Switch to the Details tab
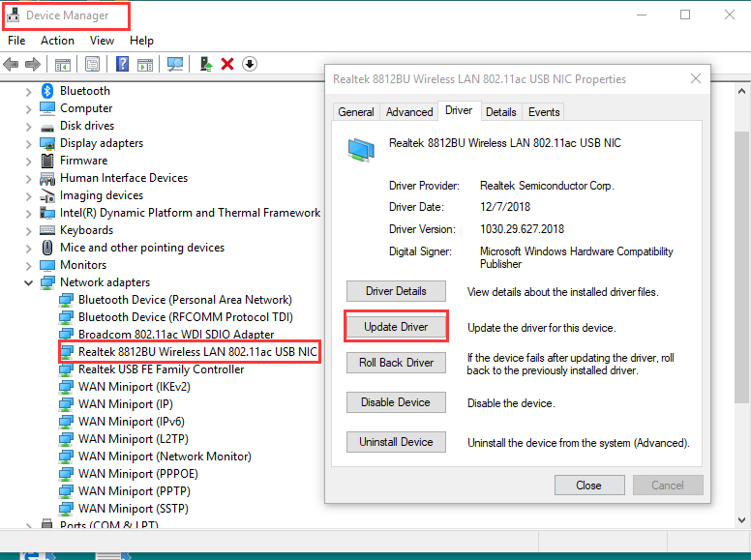This screenshot has width=751, height=560. [501, 111]
